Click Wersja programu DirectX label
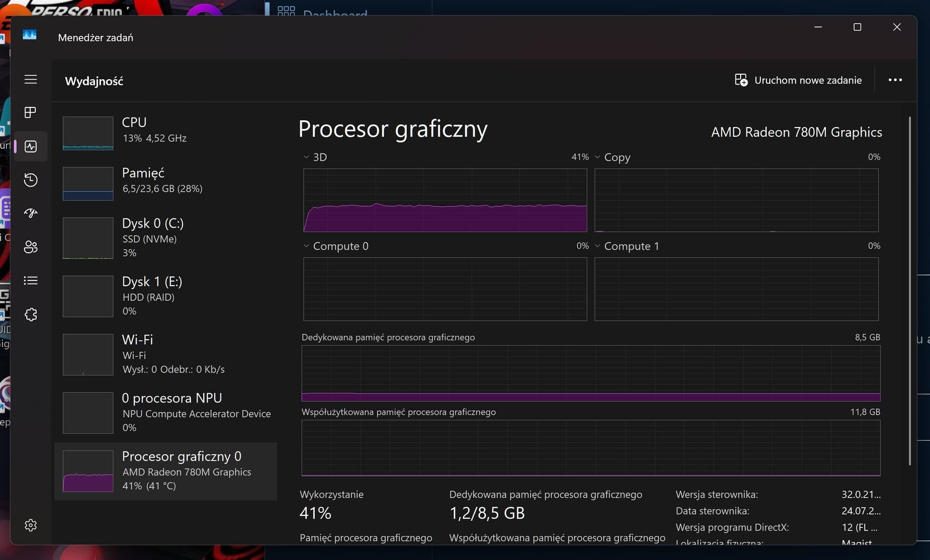930x560 pixels. [x=732, y=527]
